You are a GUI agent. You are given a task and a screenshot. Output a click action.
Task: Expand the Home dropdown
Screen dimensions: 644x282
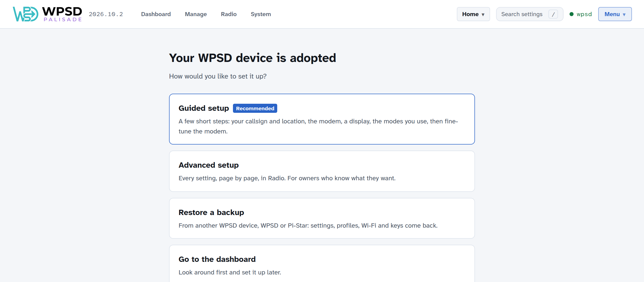click(x=473, y=14)
